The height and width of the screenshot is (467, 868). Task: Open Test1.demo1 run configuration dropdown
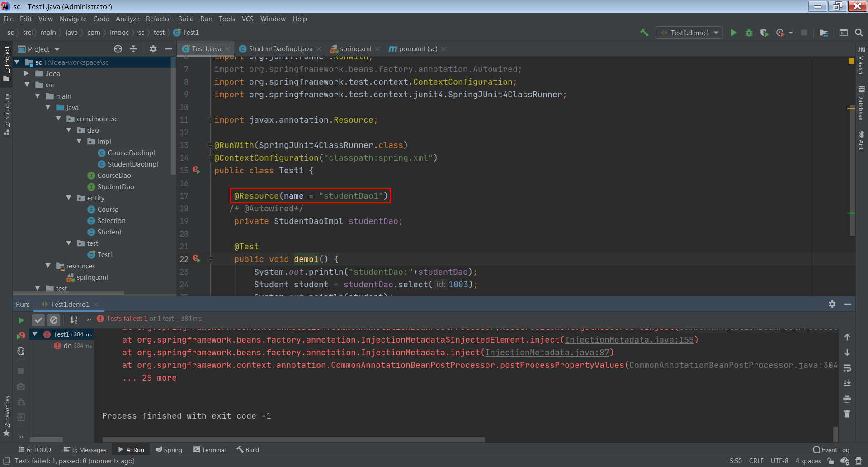point(689,33)
